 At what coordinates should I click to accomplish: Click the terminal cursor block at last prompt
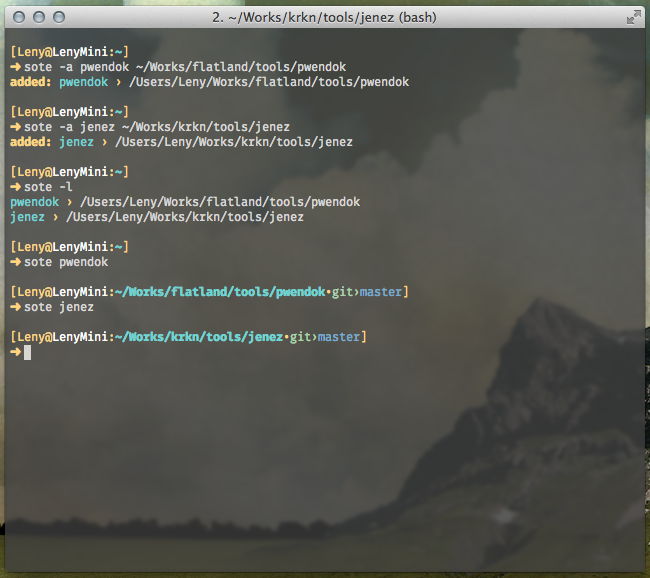(27, 352)
